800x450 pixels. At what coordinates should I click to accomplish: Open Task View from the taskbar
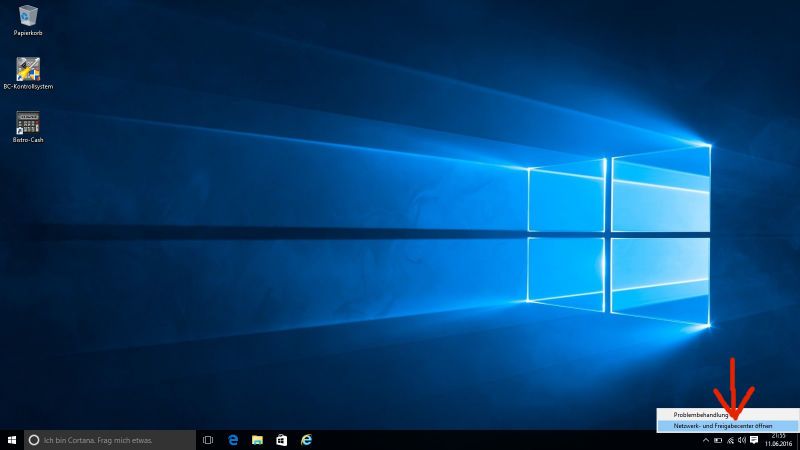click(208, 440)
